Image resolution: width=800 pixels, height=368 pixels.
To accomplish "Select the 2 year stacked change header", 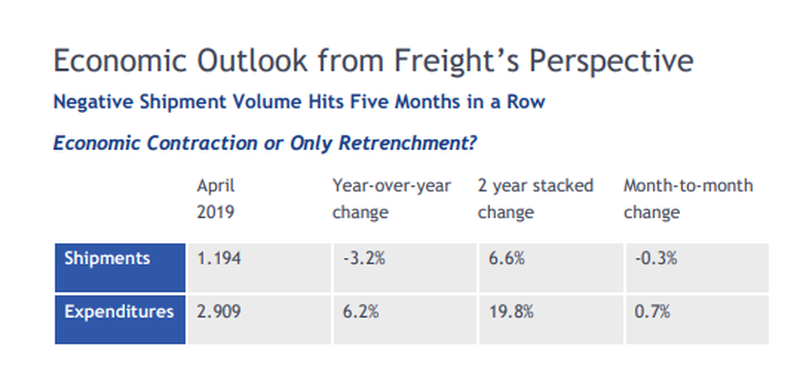I will (x=535, y=199).
